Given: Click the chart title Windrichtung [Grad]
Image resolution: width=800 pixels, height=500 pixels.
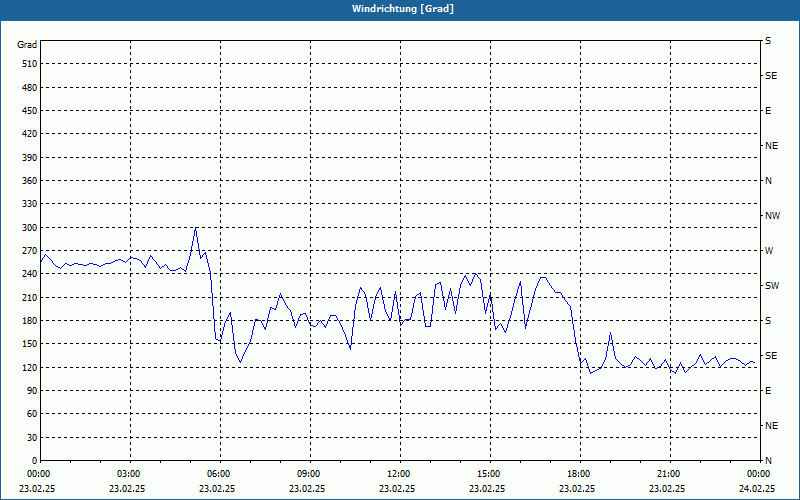Looking at the screenshot, I should (x=403, y=9).
